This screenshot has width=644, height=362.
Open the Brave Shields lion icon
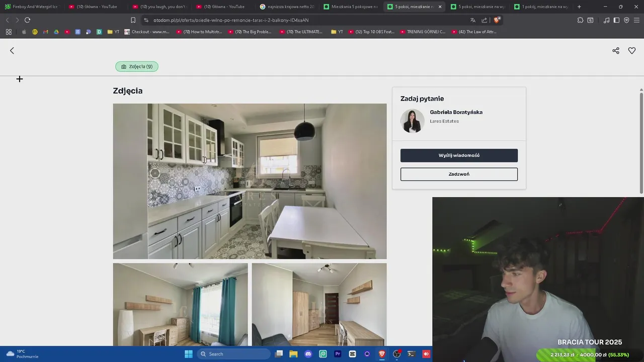(x=497, y=20)
